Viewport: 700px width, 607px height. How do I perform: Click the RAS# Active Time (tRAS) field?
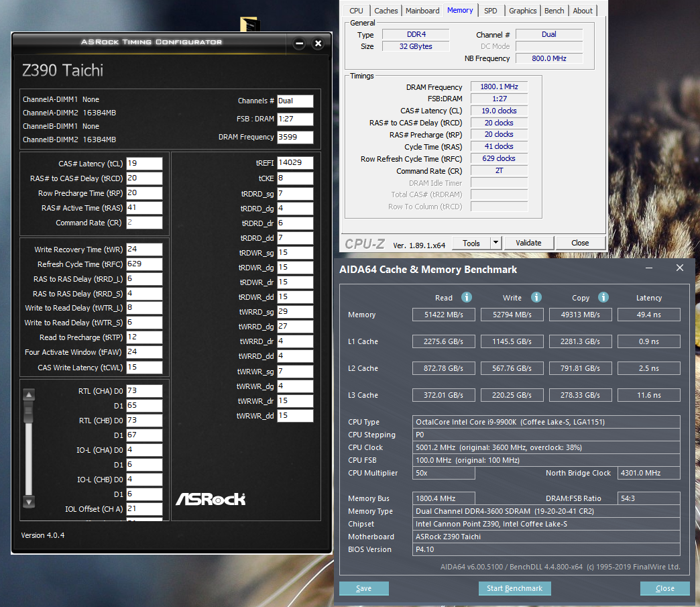tap(144, 208)
